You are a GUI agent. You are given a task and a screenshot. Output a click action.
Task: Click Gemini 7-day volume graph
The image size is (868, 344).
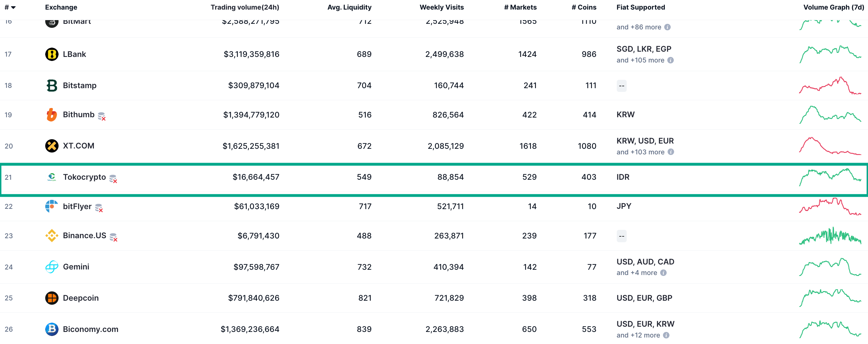pos(830,267)
